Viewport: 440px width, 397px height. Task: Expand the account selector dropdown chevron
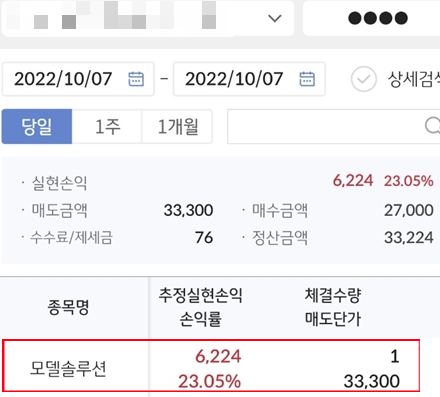275,18
